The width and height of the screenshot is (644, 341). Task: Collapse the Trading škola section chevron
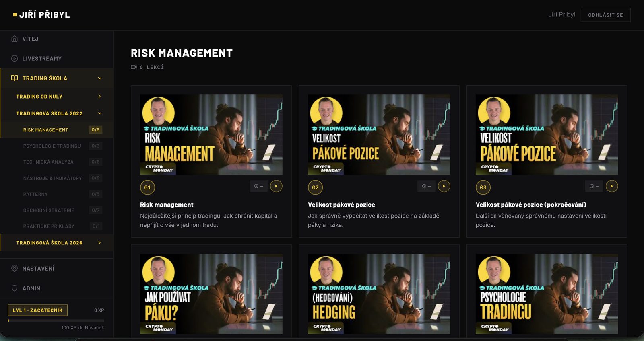(x=100, y=78)
